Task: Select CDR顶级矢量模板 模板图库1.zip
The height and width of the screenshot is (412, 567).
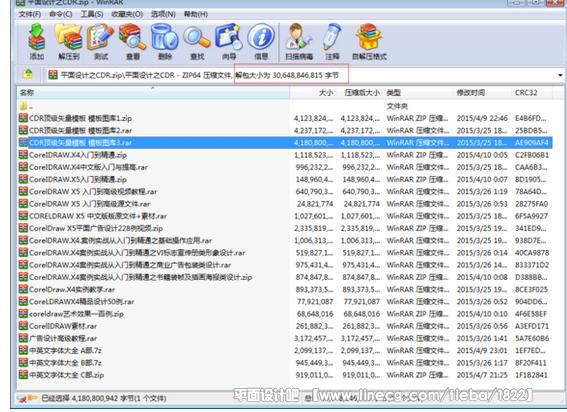Action: click(80, 118)
